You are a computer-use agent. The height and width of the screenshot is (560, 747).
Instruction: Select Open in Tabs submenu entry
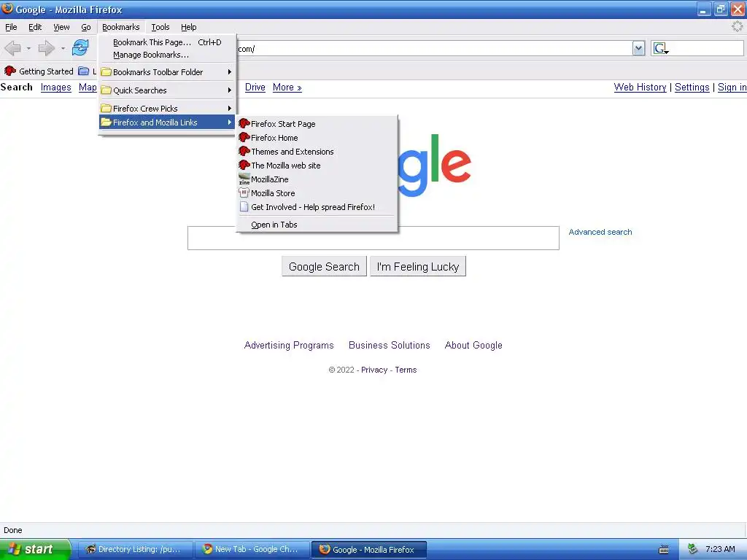click(317, 225)
